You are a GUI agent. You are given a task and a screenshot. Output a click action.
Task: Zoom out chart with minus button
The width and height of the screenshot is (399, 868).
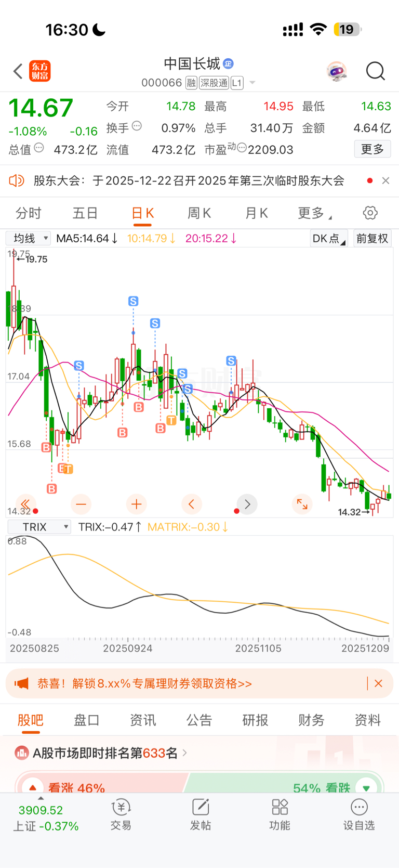click(x=81, y=504)
